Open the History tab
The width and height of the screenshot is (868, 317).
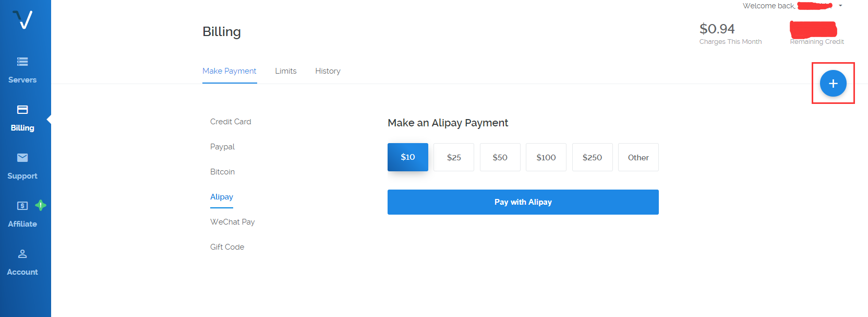click(x=328, y=71)
